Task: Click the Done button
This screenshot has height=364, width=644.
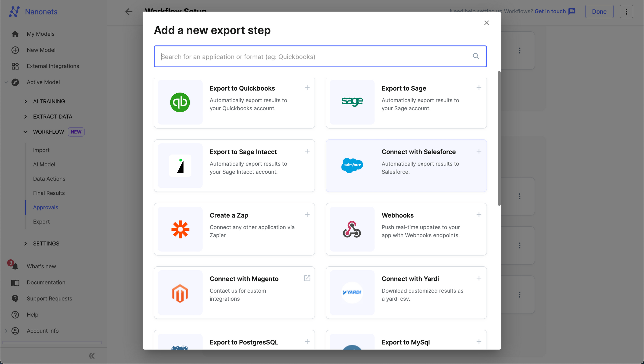Action: [599, 11]
